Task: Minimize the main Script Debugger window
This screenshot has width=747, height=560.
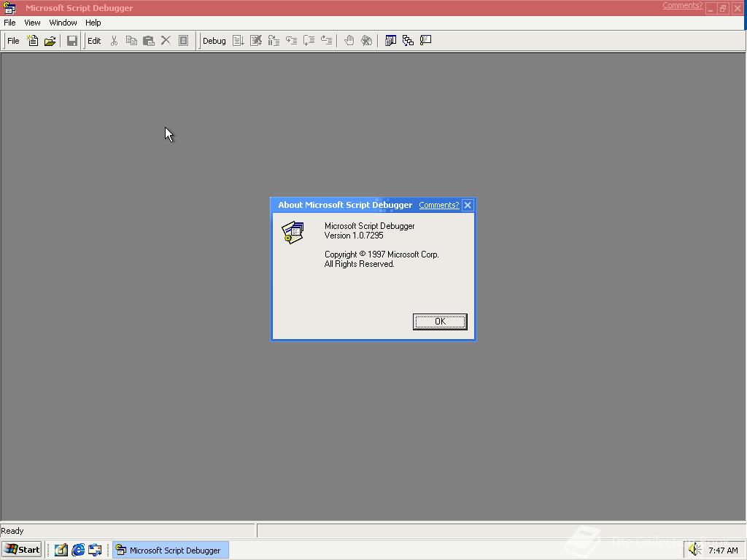Action: [711, 8]
